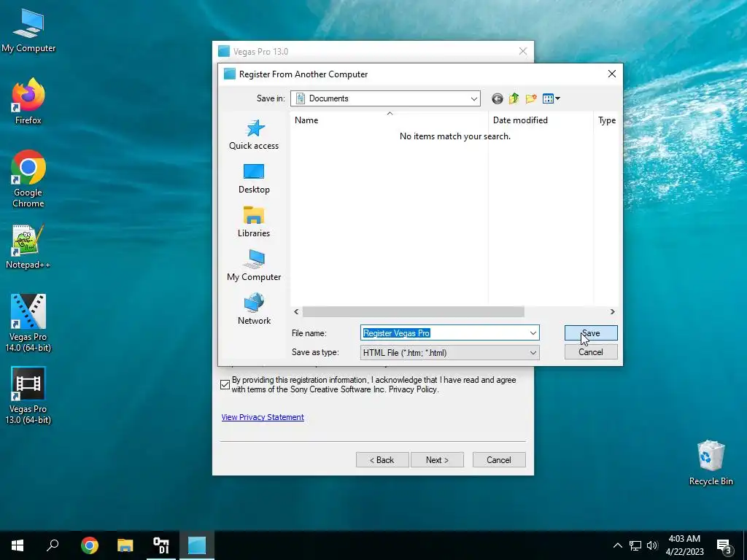747x560 pixels.
Task: Close the Register From Another Computer dialog
Action: [612, 74]
